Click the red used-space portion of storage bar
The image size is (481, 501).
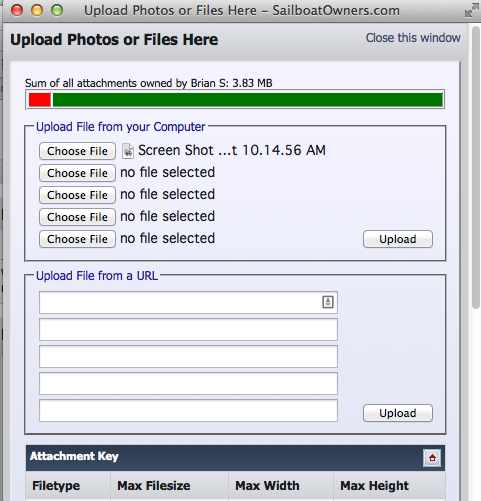(40, 100)
